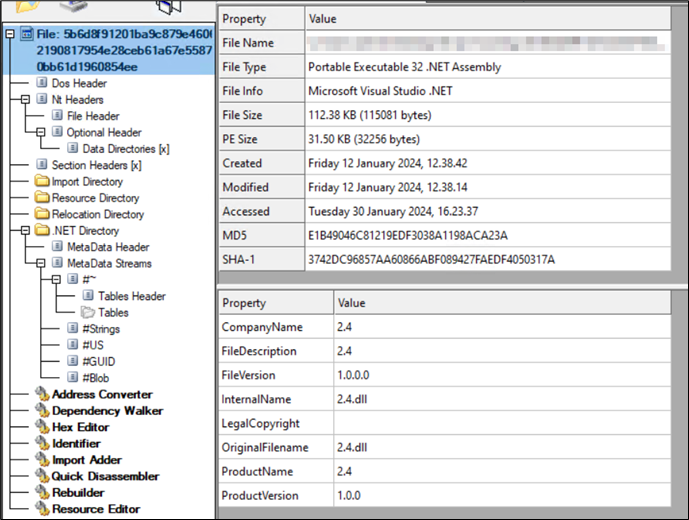Click the Import Adder tool icon
Viewport: 689px width, 520px height.
41,460
